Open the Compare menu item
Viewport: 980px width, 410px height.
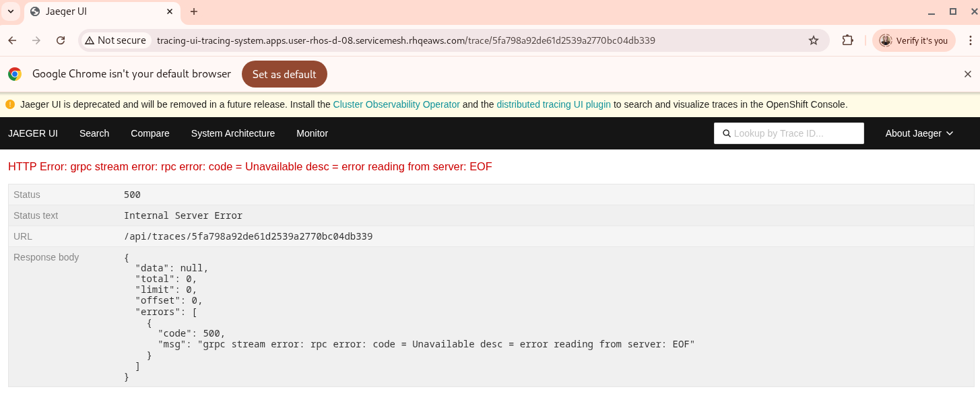click(x=150, y=133)
